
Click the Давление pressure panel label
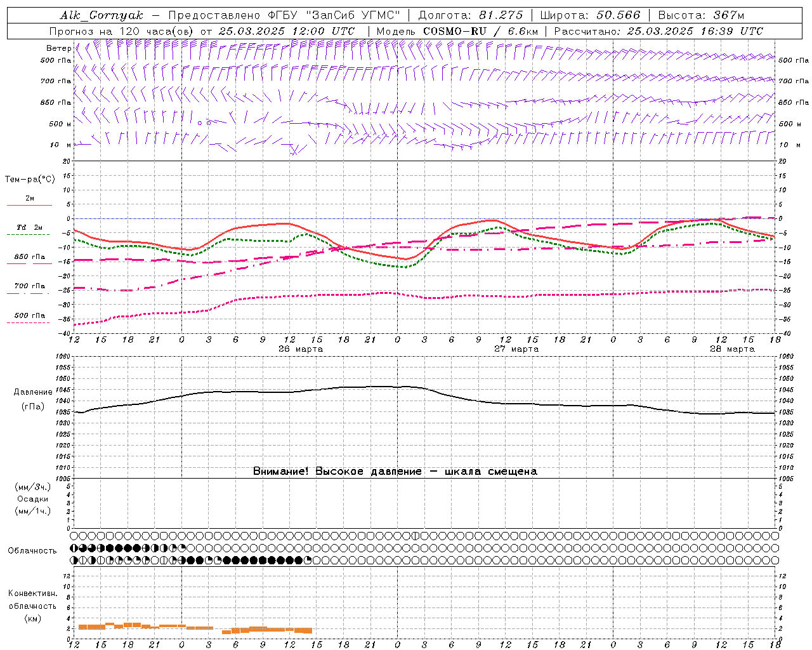tap(33, 392)
